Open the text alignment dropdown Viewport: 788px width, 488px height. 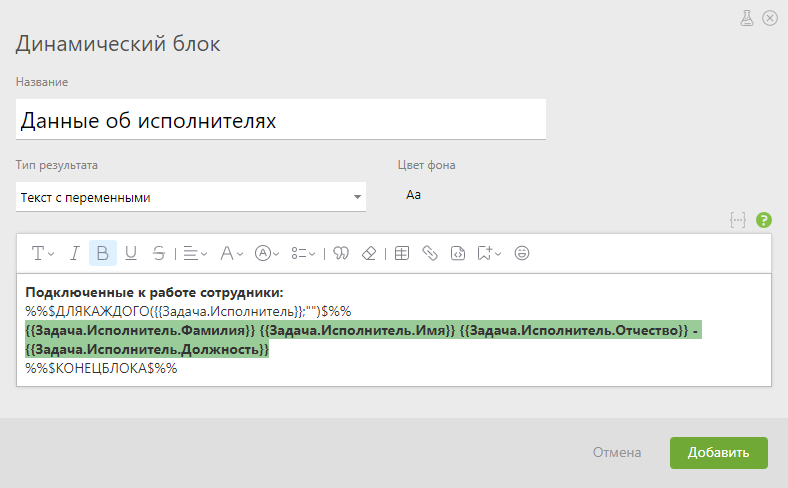tap(195, 253)
